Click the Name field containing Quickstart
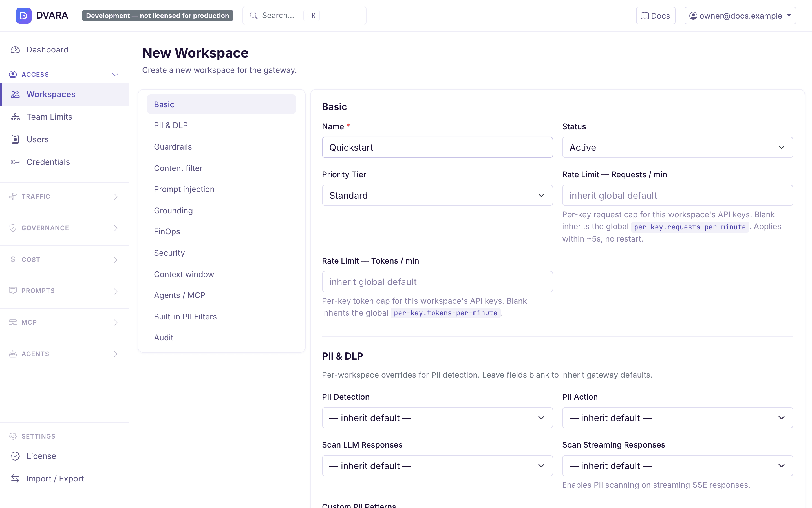 click(437, 147)
